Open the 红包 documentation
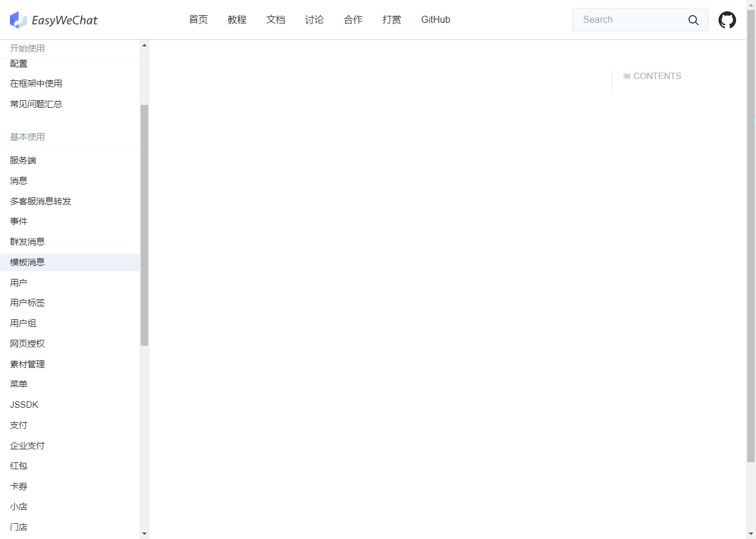This screenshot has height=539, width=756. tap(18, 465)
